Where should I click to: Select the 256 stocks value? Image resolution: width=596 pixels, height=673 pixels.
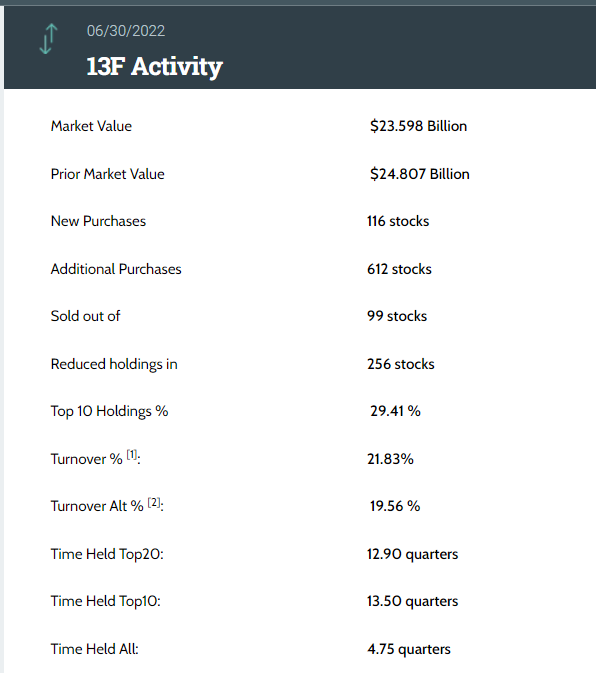401,364
